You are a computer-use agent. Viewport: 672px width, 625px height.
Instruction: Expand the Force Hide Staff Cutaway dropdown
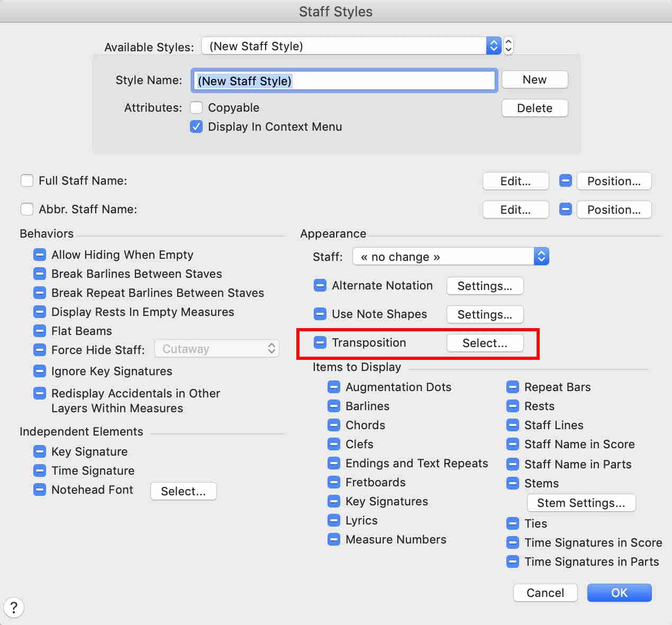(x=216, y=349)
